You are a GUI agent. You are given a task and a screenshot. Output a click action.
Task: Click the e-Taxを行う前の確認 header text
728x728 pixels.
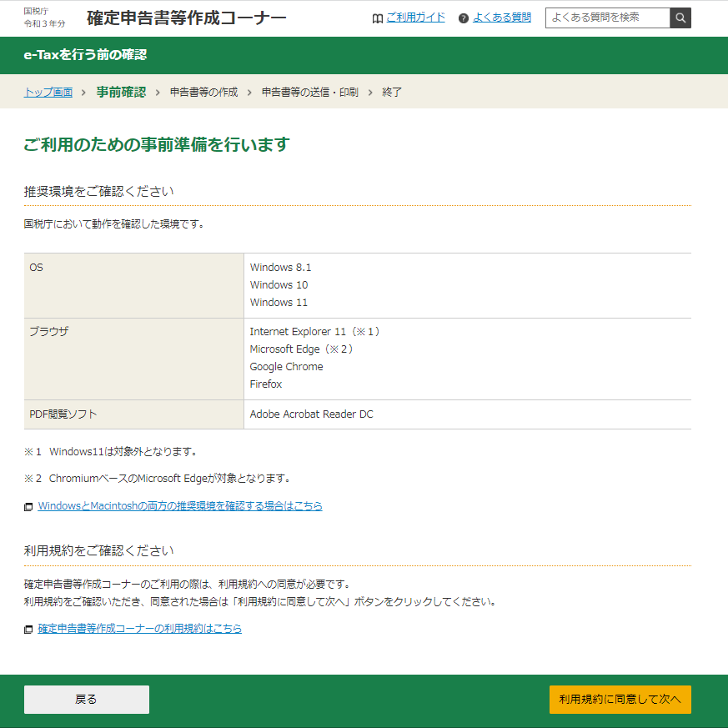click(85, 55)
